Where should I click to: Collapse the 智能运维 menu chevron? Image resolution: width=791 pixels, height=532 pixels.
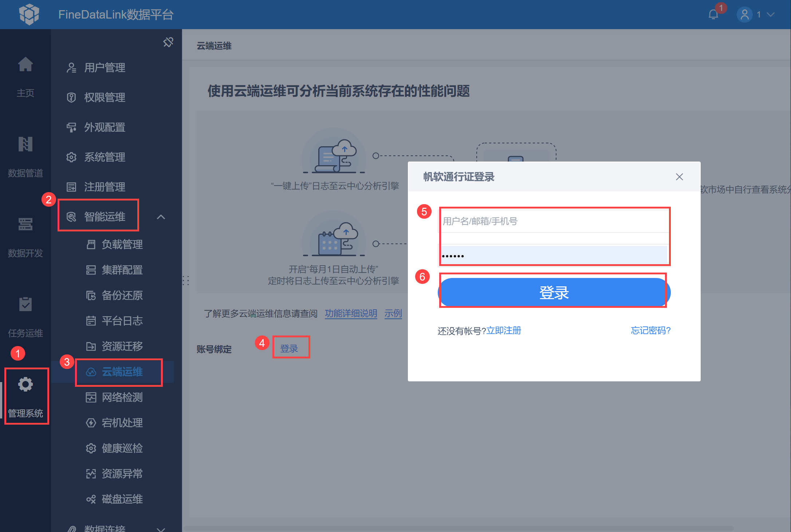(161, 217)
